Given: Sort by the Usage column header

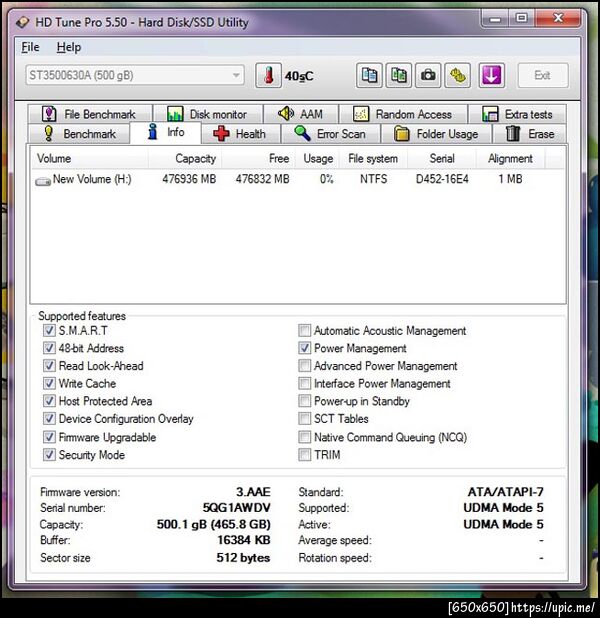Looking at the screenshot, I should point(318,158).
